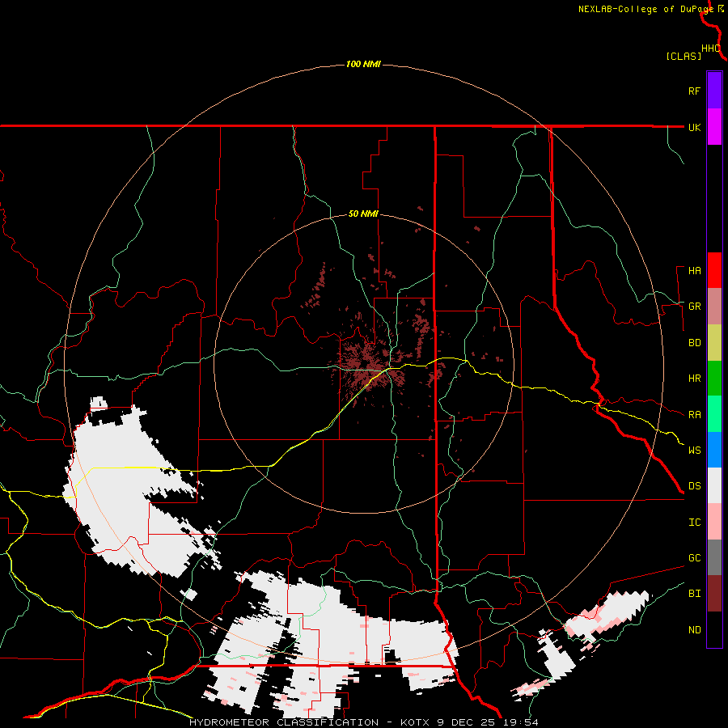Image resolution: width=728 pixels, height=728 pixels.
Task: Click the IC pink legend swatch
Action: point(714,522)
